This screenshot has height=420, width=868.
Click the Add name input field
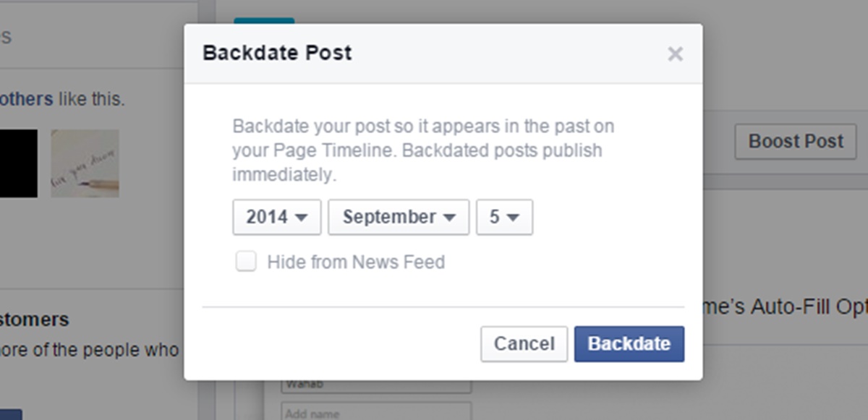375,411
